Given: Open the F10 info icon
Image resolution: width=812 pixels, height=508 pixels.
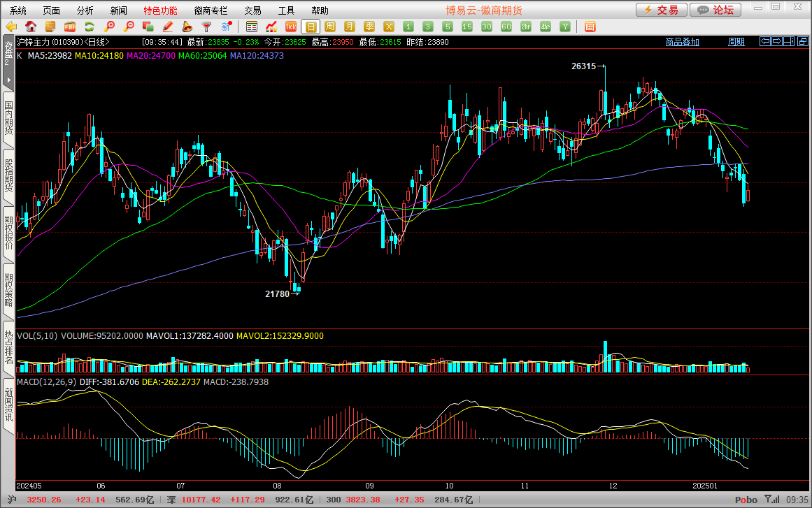Looking at the screenshot, I should click(70, 27).
